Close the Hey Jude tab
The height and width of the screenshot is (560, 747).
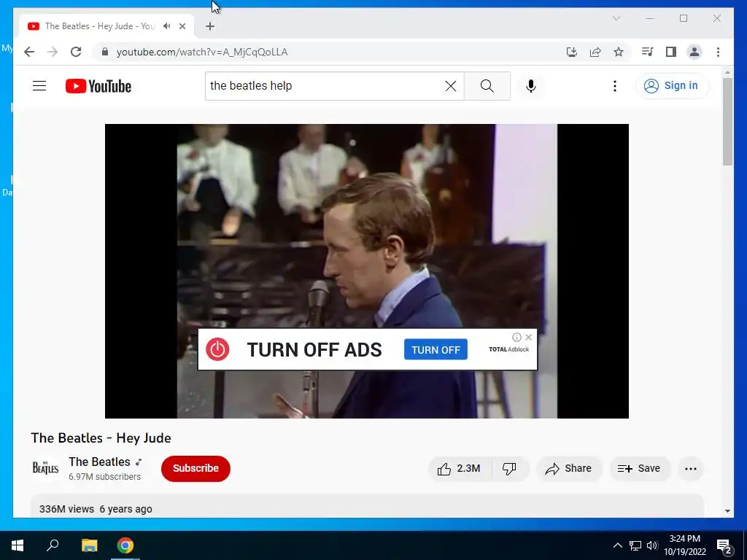tap(182, 26)
